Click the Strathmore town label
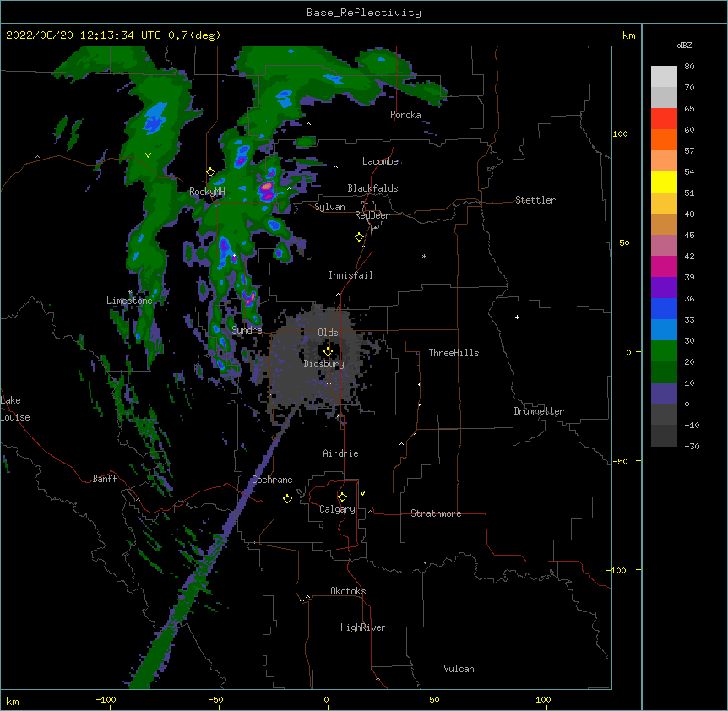728x711 pixels. [436, 513]
